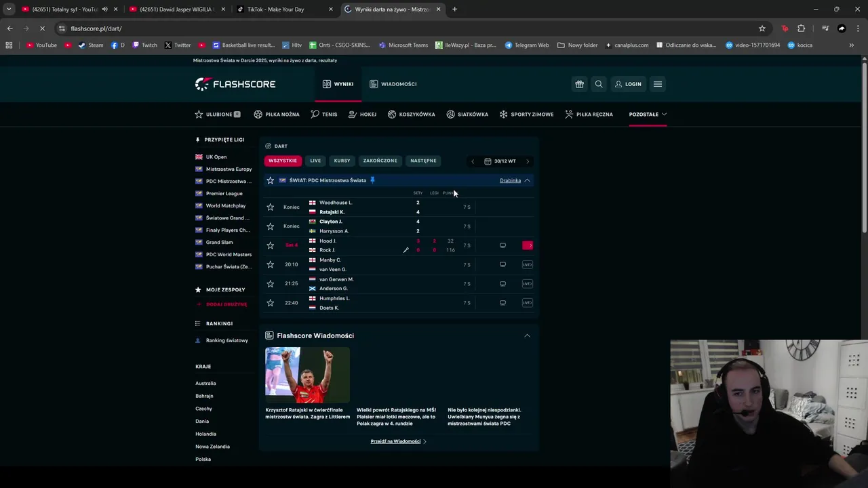Select SIATKÓWKA sport
Viewport: 868px width, 488px height.
[x=467, y=115]
